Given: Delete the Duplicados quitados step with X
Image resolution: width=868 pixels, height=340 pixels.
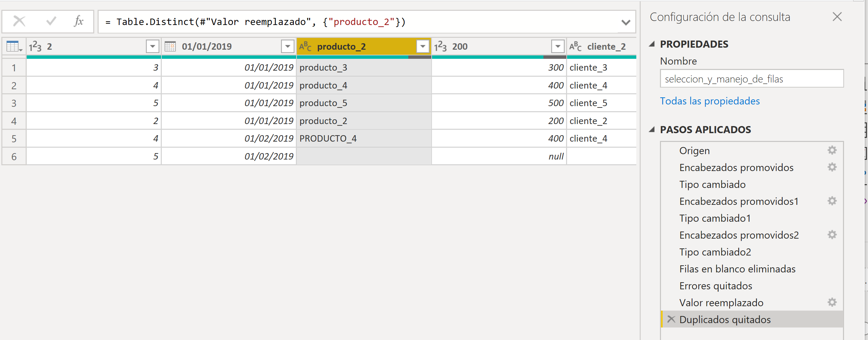Looking at the screenshot, I should (671, 319).
